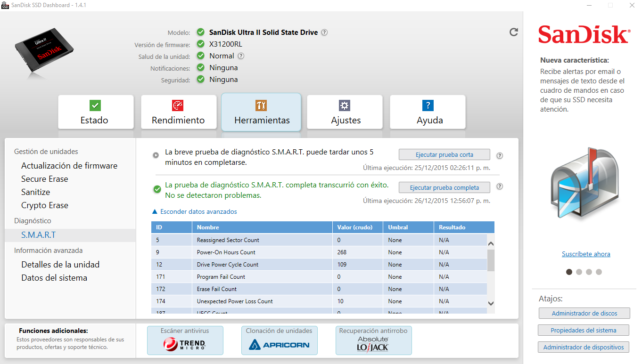
Task: Open Datos del sistema
Action: [x=54, y=278]
